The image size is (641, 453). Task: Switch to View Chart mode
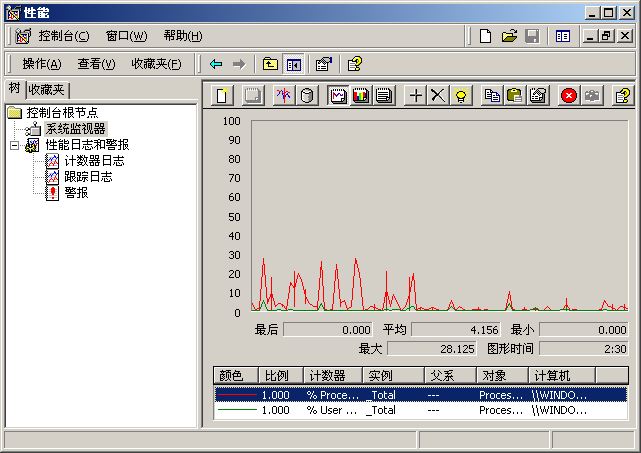pyautogui.click(x=338, y=95)
